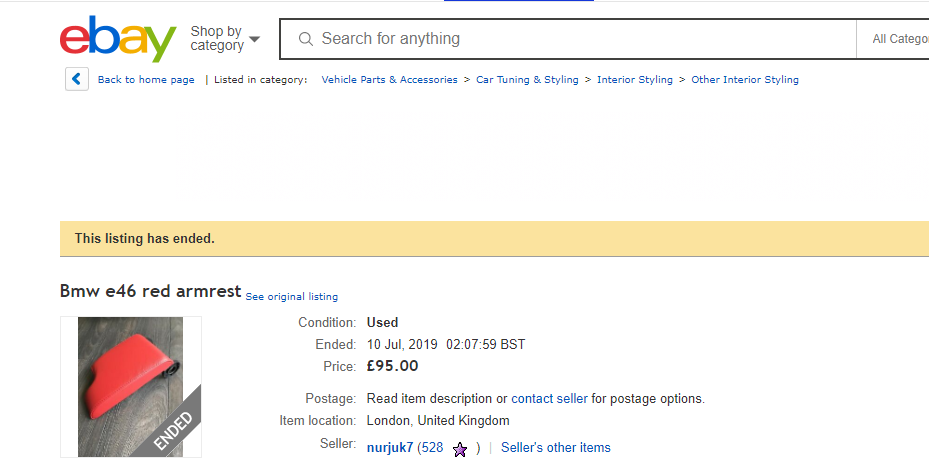
Task: Click the Shop by category arrow
Action: click(x=254, y=39)
